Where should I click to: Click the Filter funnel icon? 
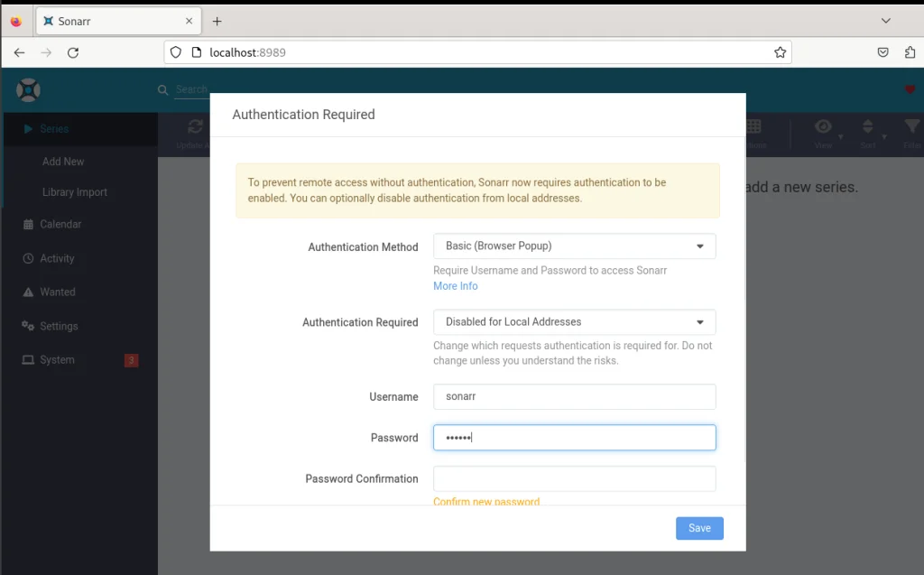click(912, 128)
